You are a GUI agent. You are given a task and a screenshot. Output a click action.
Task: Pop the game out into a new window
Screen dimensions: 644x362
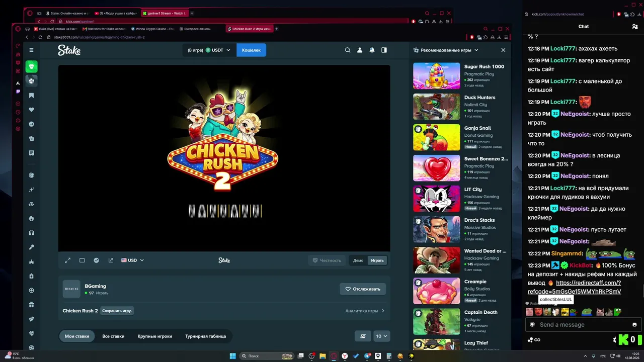pos(111,260)
